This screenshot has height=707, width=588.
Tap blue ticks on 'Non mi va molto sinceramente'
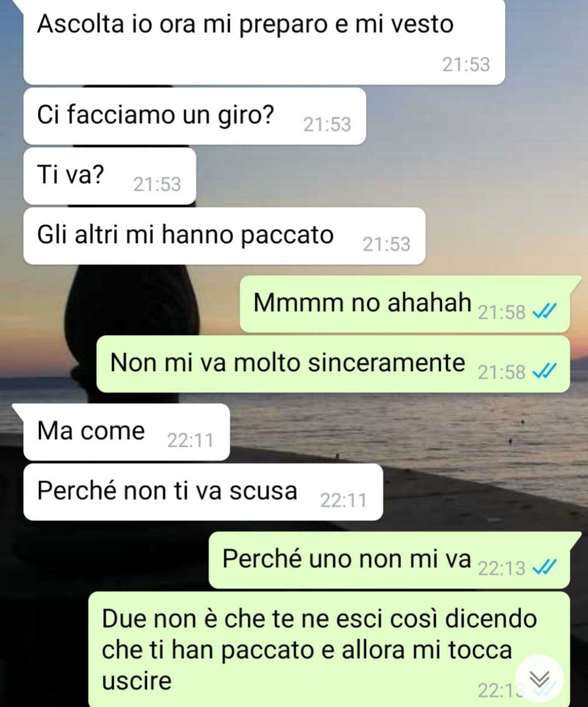543,372
